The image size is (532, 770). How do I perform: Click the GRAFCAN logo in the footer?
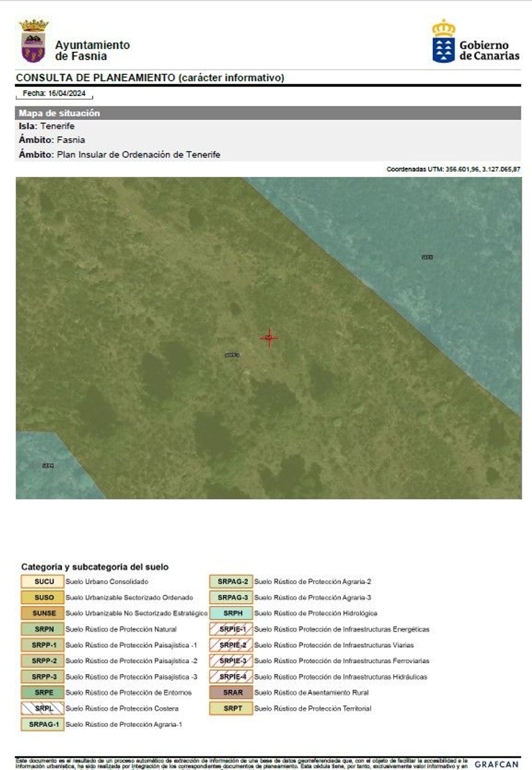[497, 764]
